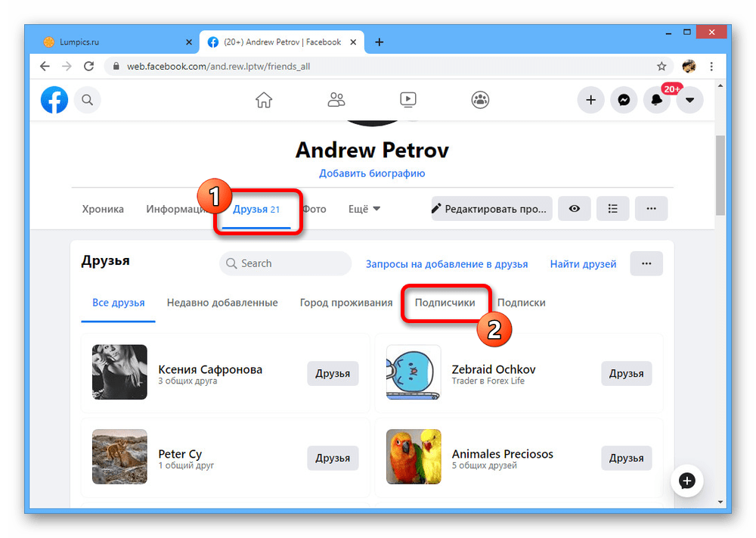The image size is (756, 538).
Task: Click Добавить биографию link
Action: (372, 173)
